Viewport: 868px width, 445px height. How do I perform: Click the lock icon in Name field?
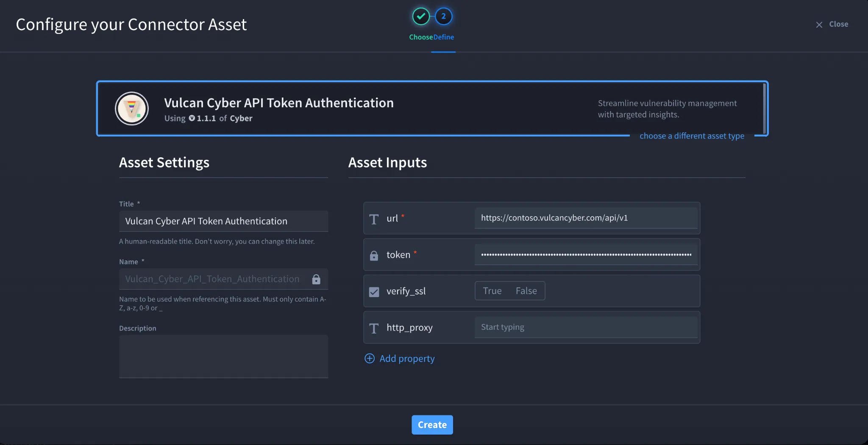[316, 279]
